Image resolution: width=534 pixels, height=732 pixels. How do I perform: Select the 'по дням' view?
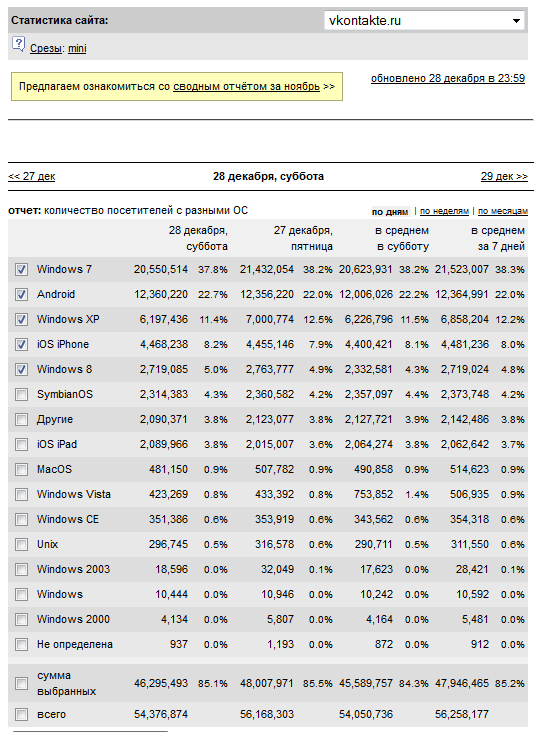click(390, 212)
